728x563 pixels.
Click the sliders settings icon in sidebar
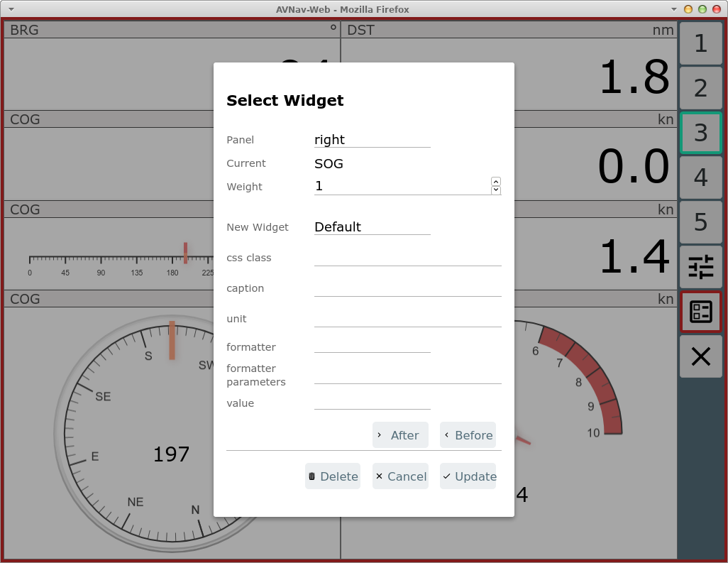click(x=700, y=267)
